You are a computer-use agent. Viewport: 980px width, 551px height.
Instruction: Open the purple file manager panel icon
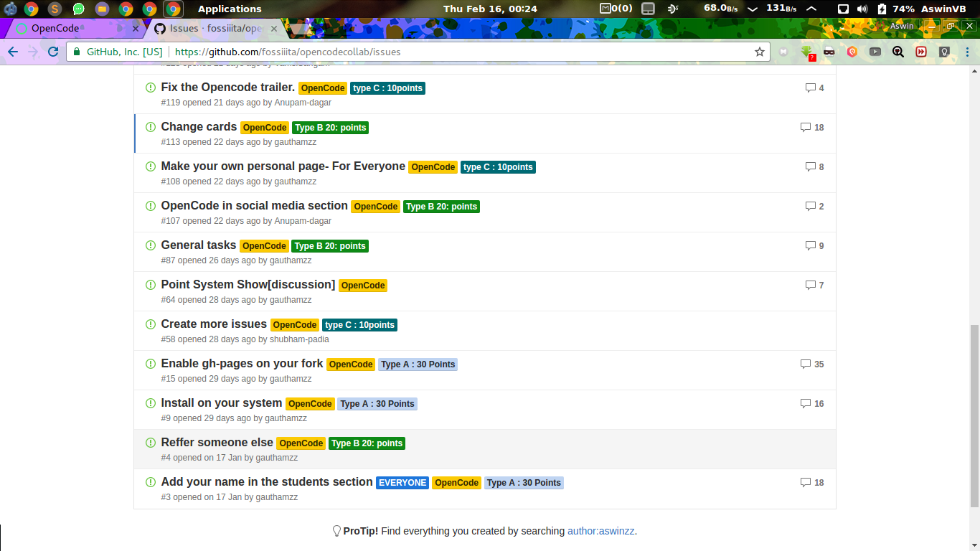coord(103,9)
